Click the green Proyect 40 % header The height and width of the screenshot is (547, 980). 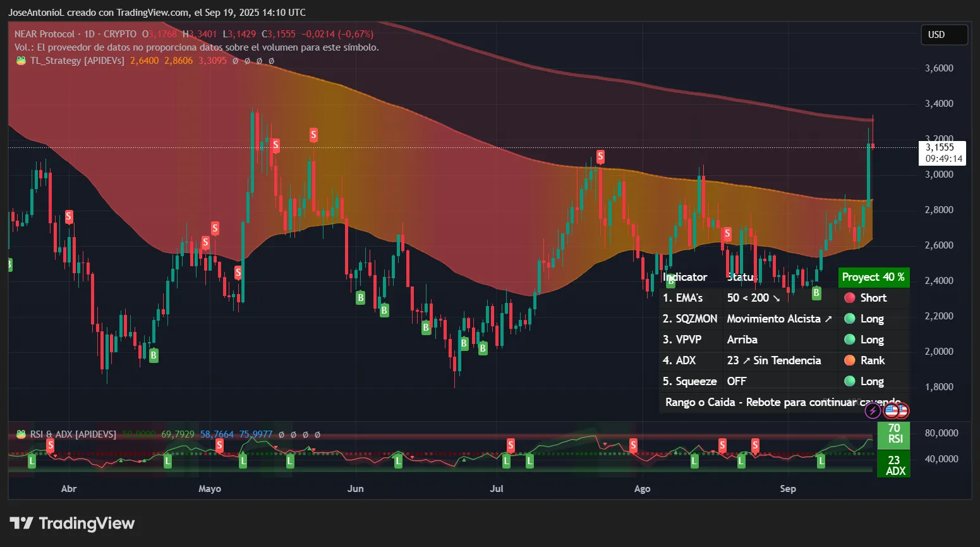pyautogui.click(x=873, y=277)
